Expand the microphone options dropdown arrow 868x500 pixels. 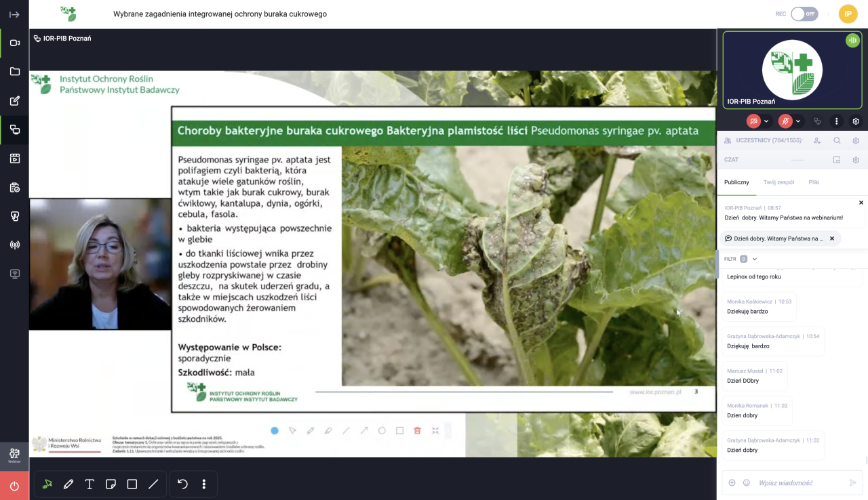[x=798, y=121]
